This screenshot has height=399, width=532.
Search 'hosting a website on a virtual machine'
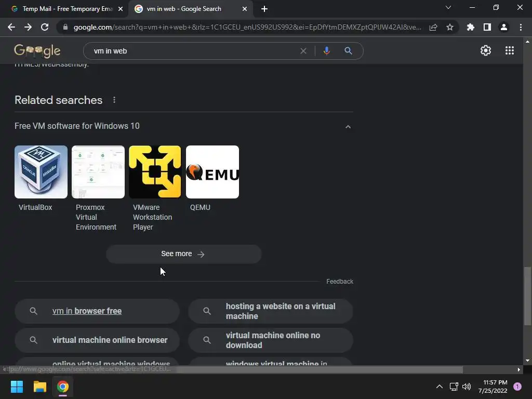coord(270,311)
